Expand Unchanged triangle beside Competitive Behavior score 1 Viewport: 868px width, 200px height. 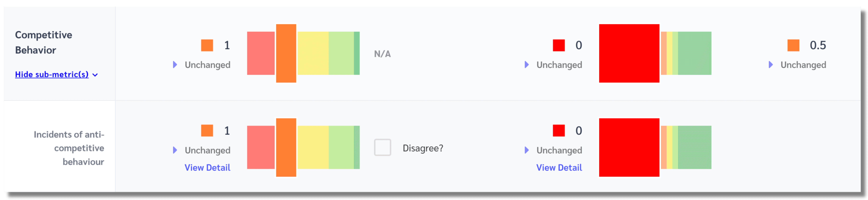coord(175,64)
